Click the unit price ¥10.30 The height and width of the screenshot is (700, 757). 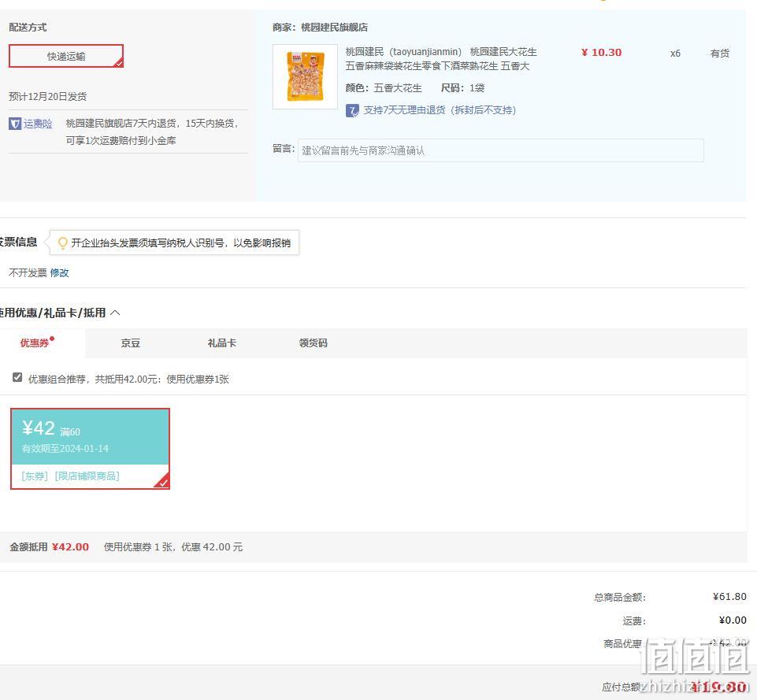[x=602, y=52]
